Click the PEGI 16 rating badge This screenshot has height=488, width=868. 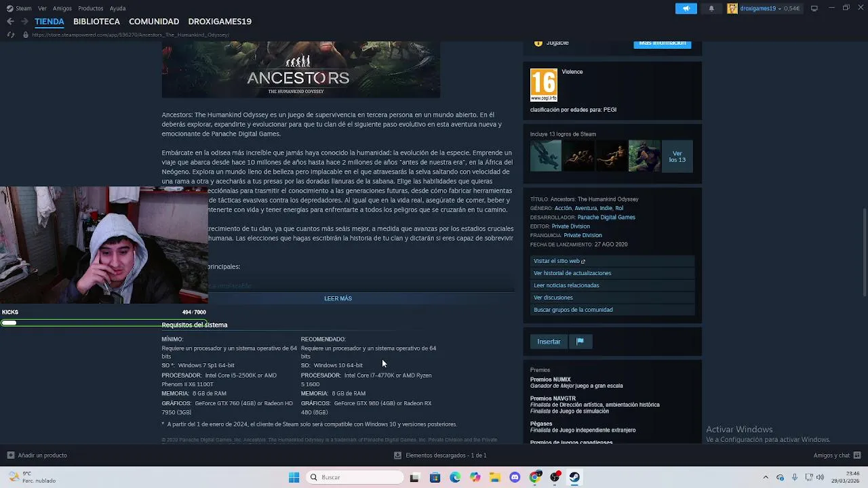[543, 85]
